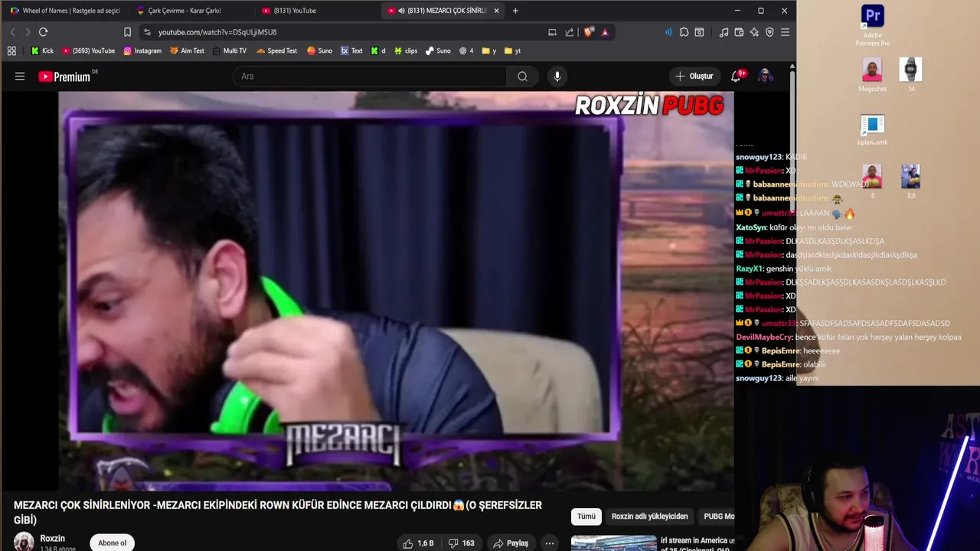The width and height of the screenshot is (980, 551).
Task: Open a new browser tab
Action: click(x=515, y=11)
